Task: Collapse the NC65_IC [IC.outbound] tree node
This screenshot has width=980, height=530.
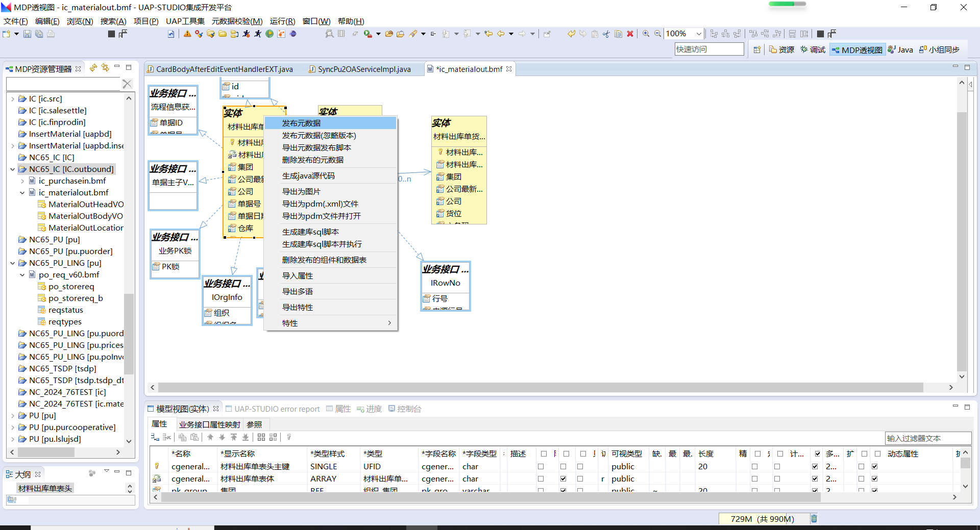Action: pyautogui.click(x=13, y=169)
